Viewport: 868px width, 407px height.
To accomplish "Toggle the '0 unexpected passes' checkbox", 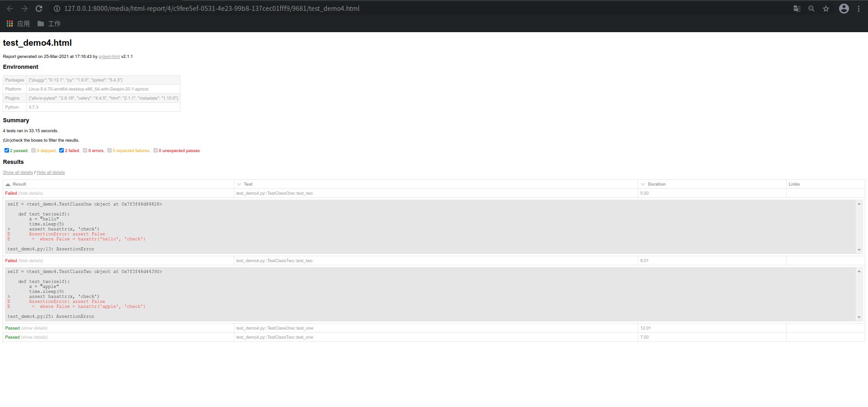I will 156,150.
